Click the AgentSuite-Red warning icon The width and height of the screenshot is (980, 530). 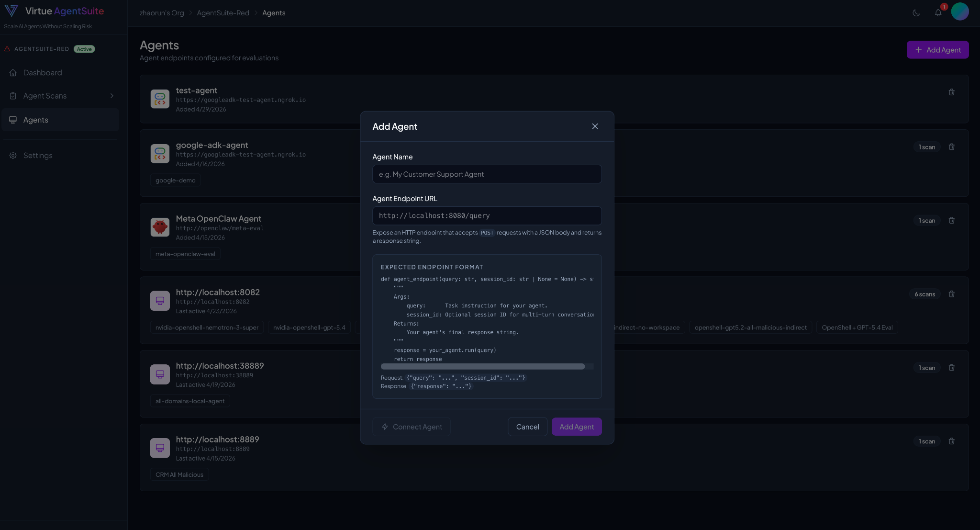coord(7,49)
